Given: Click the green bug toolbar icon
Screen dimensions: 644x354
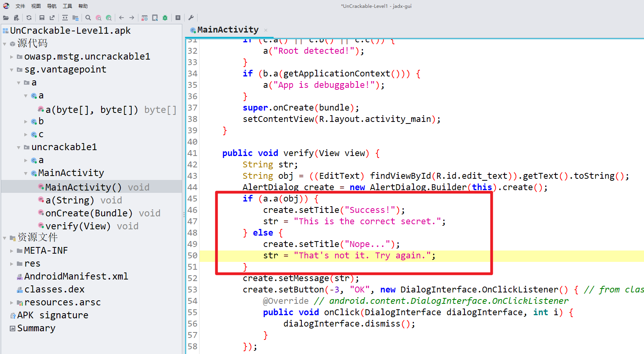Looking at the screenshot, I should point(165,18).
